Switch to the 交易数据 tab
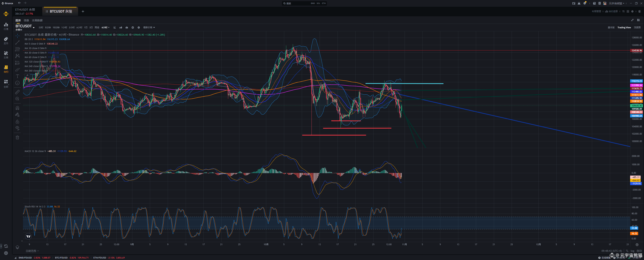The height and width of the screenshot is (260, 644). [37, 20]
